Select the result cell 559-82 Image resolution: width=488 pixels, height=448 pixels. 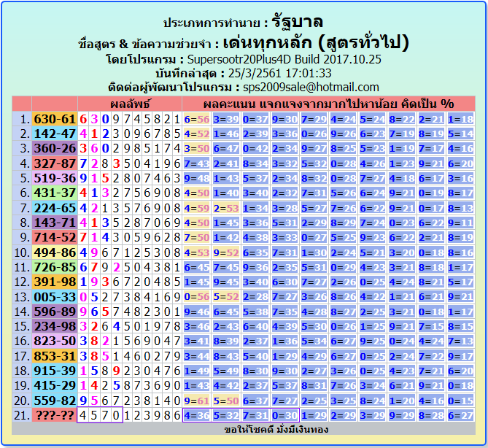click(55, 401)
